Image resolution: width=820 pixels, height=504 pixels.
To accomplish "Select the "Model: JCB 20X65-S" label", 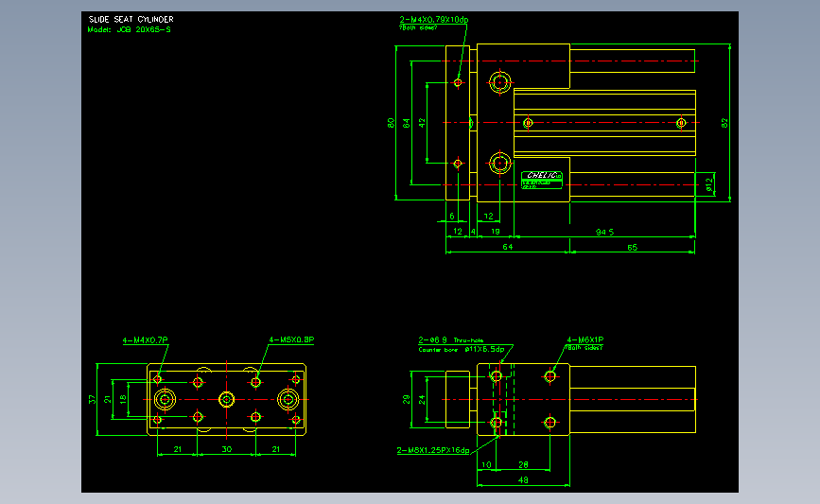I will (x=130, y=30).
